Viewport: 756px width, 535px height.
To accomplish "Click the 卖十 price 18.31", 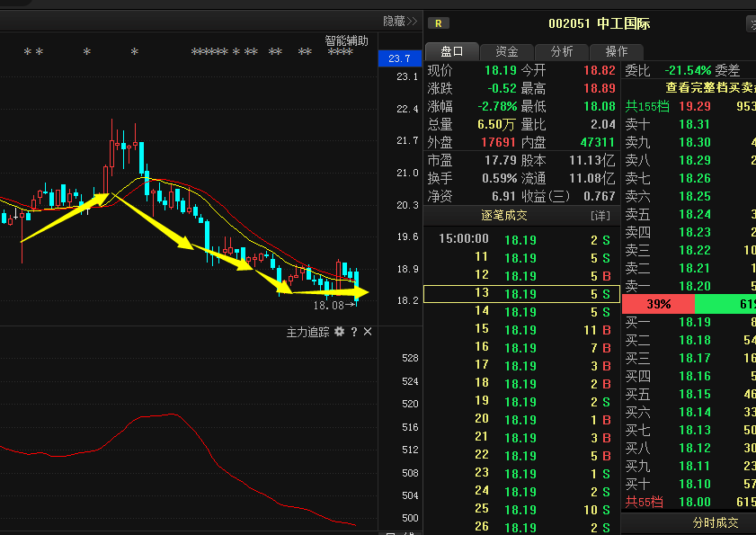I will (694, 124).
